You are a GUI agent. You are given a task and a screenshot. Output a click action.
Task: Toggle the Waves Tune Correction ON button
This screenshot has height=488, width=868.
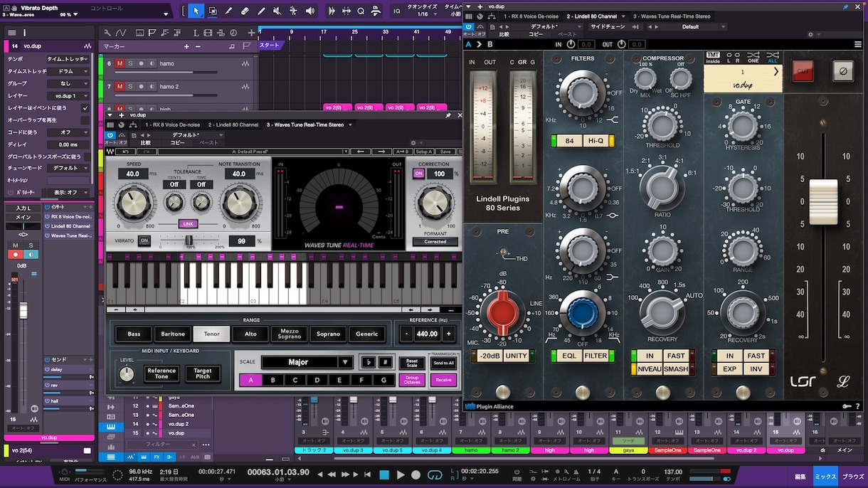(x=419, y=174)
